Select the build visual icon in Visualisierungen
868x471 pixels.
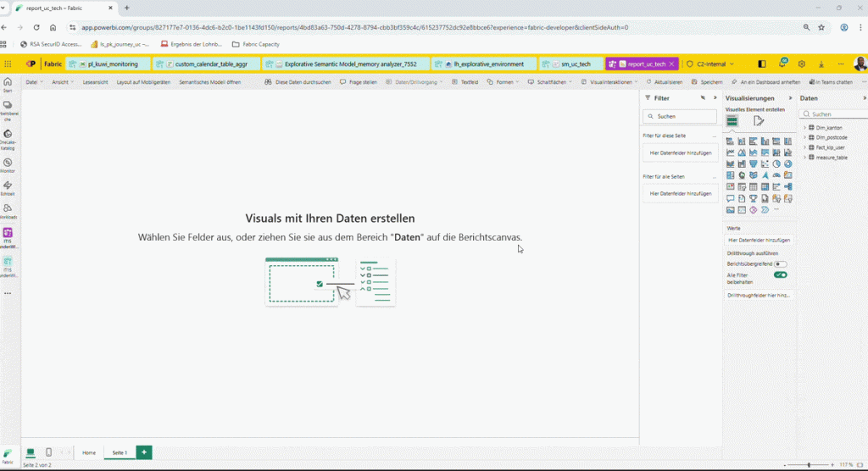point(732,121)
